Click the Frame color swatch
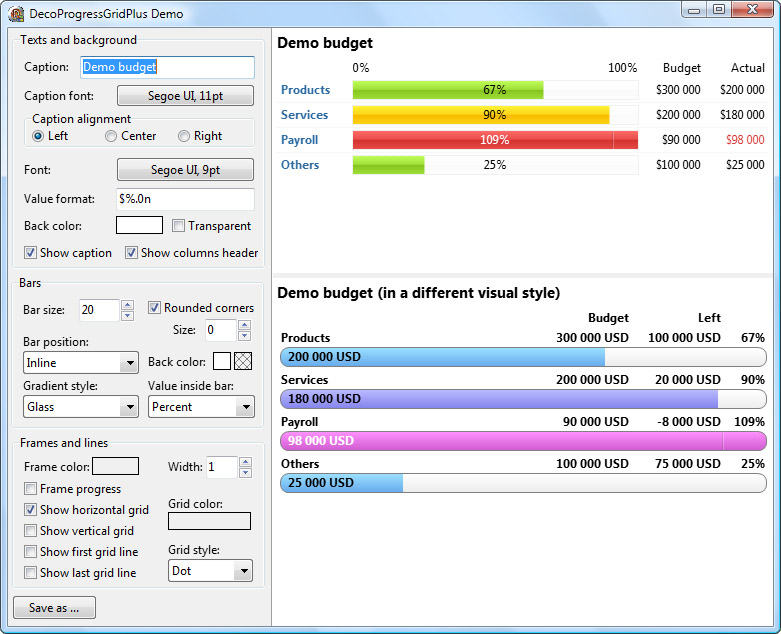This screenshot has height=634, width=781. (115, 466)
